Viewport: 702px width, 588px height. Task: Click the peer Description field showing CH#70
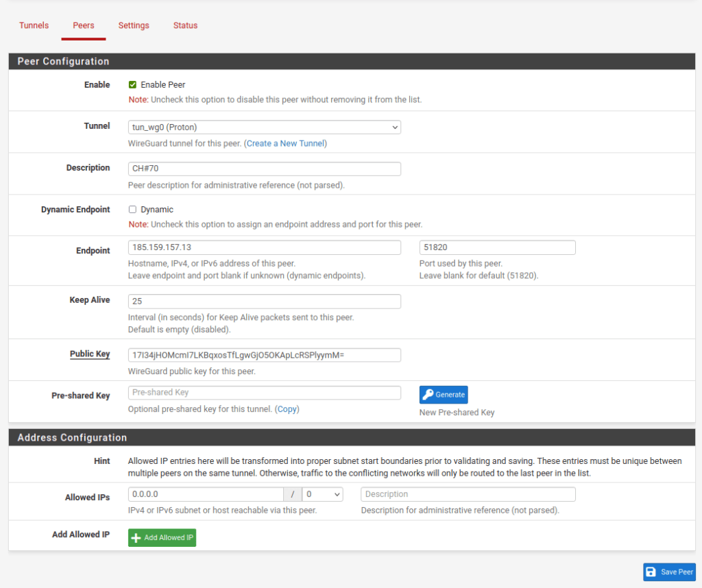click(264, 169)
